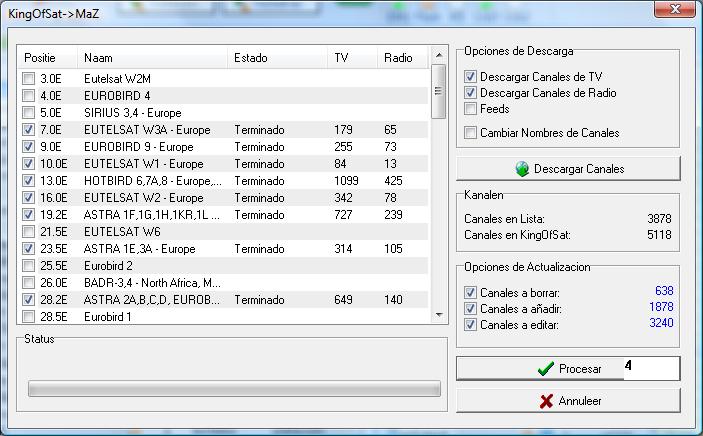Click the red X icon on Annuleer
The image size is (703, 436).
pyautogui.click(x=546, y=401)
